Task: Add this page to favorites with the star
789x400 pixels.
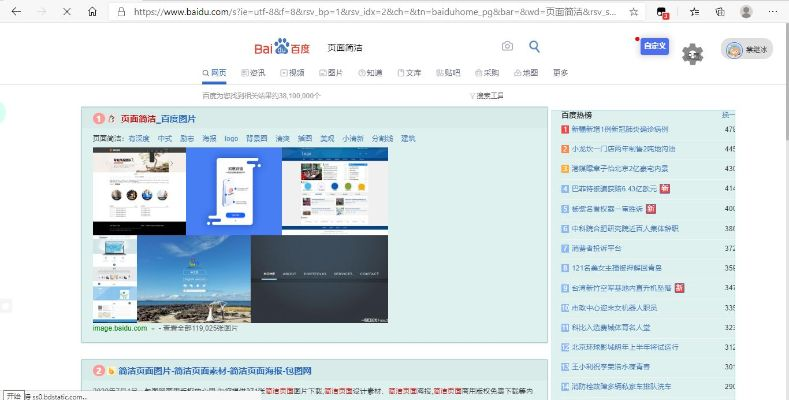Action: click(634, 12)
